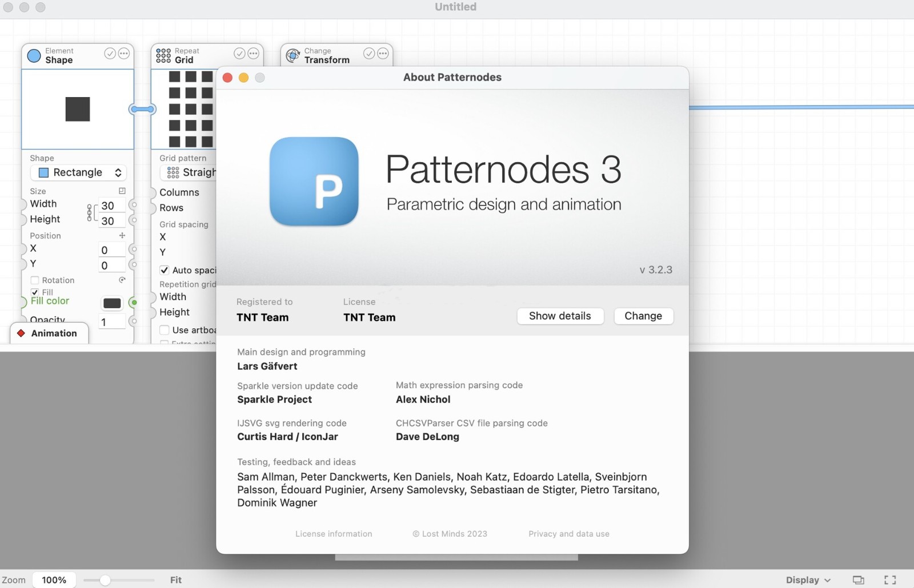
Task: Toggle the checkmark on Shape node header
Action: (x=110, y=54)
